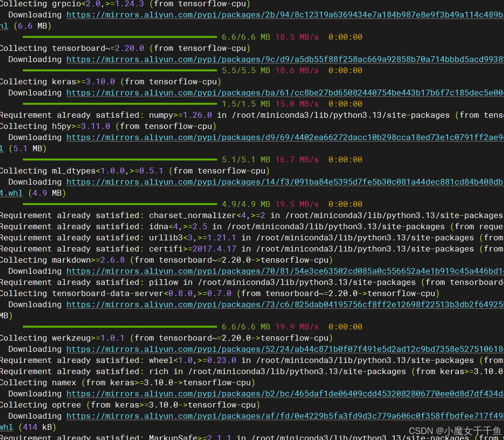504x440 pixels.
Task: Click the charset_normalizer requirement line
Action: point(252,216)
